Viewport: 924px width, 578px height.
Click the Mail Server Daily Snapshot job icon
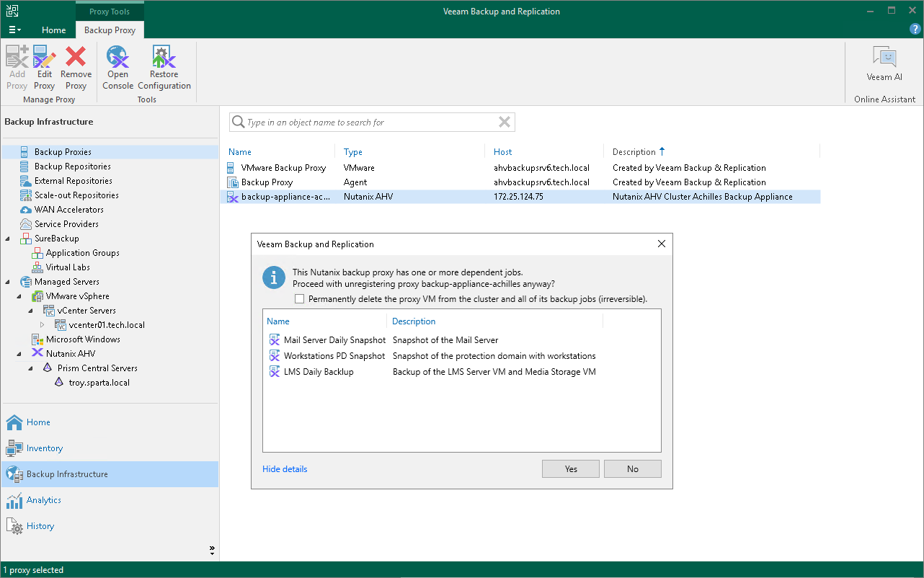coord(274,340)
